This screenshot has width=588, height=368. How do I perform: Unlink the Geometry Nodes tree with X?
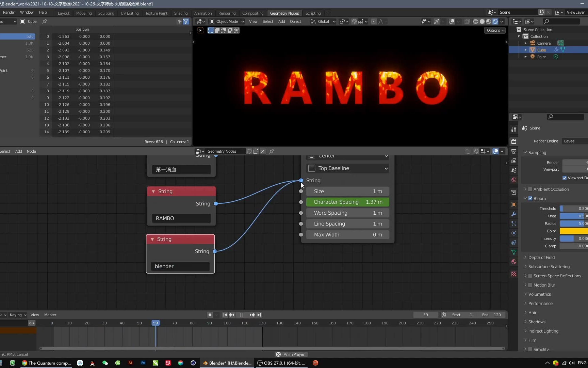[x=263, y=151]
